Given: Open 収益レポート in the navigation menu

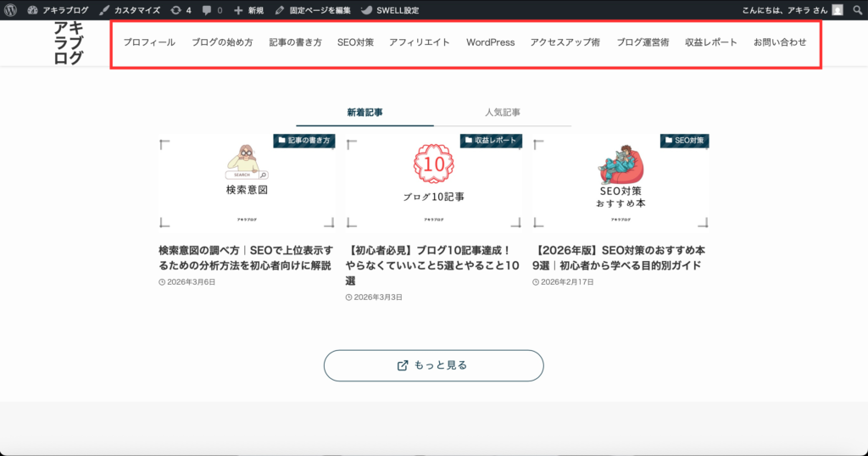Looking at the screenshot, I should click(711, 42).
